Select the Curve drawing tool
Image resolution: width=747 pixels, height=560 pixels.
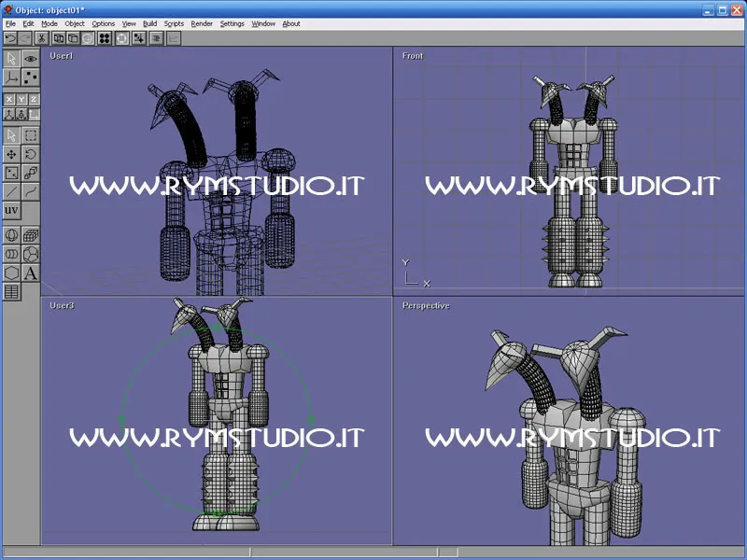click(x=31, y=191)
